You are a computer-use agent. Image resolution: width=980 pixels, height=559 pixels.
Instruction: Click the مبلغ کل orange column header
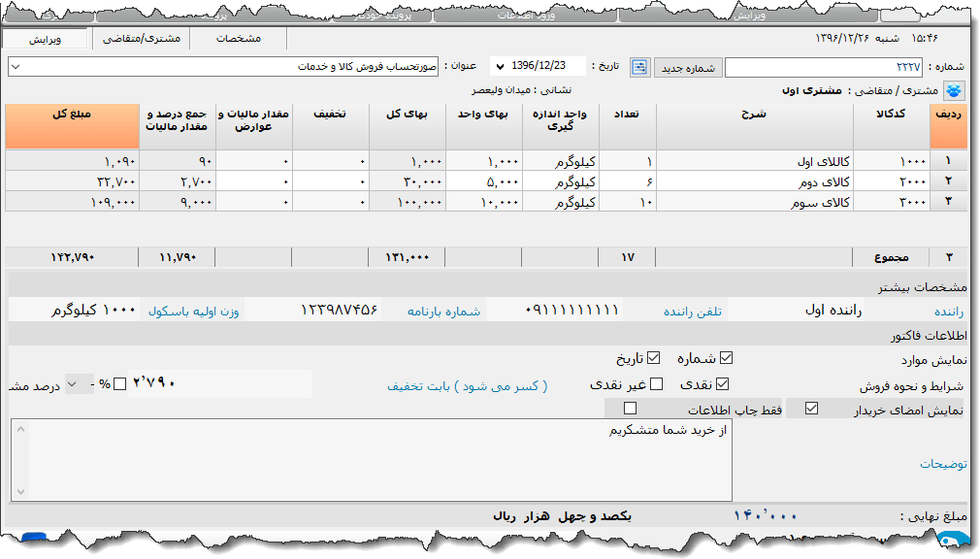point(72,126)
